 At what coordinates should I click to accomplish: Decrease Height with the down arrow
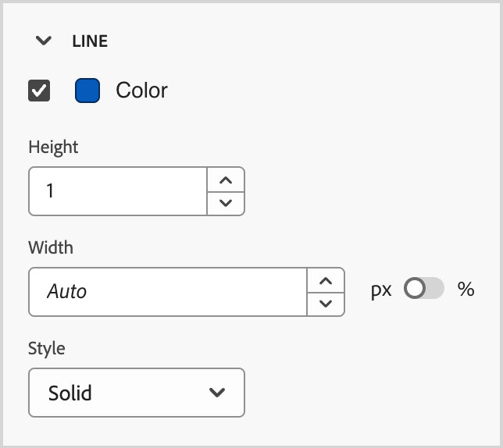(x=226, y=203)
